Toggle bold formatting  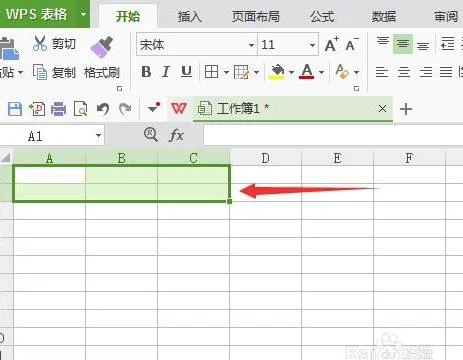click(146, 72)
